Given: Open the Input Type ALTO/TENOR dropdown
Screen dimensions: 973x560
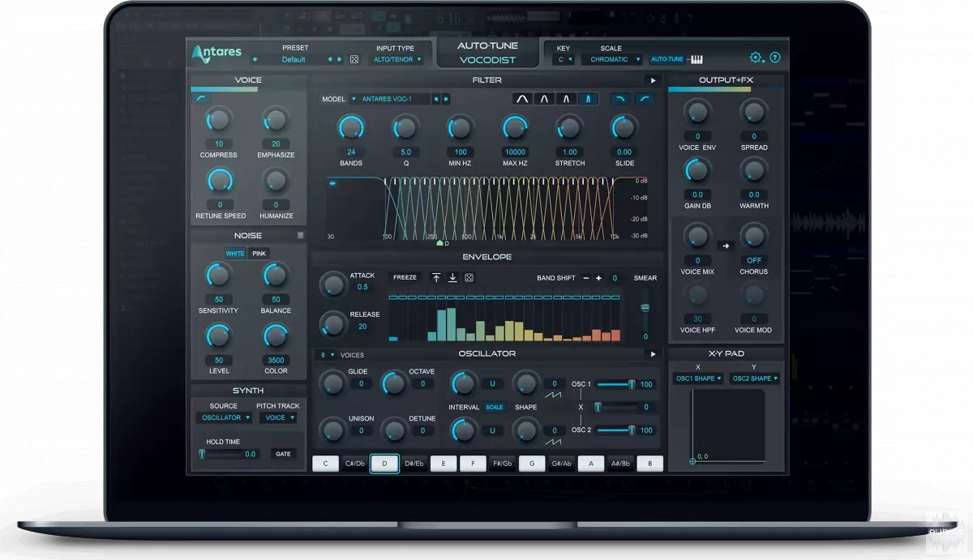Looking at the screenshot, I should (396, 59).
